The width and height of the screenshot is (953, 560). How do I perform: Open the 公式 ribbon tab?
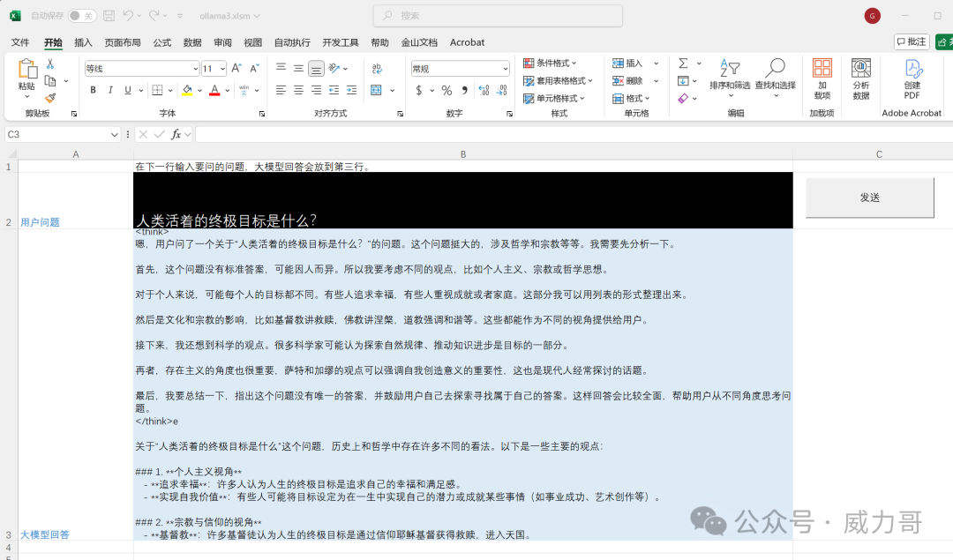(x=162, y=42)
